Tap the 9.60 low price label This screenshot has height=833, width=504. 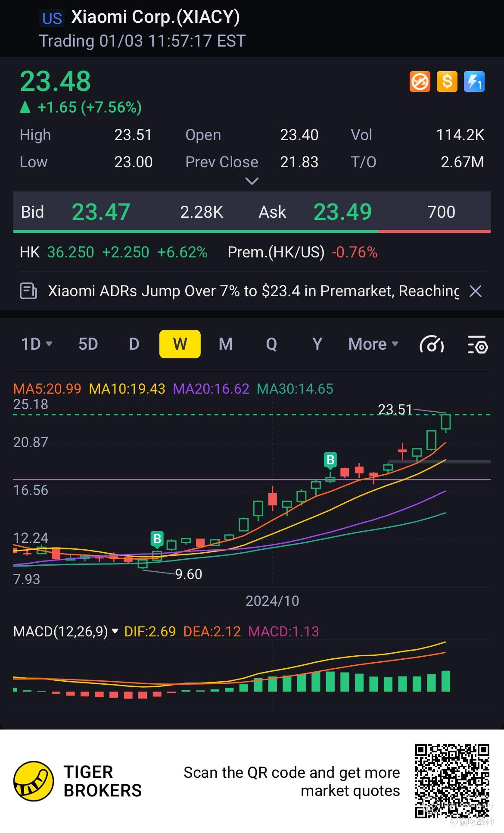tap(189, 574)
